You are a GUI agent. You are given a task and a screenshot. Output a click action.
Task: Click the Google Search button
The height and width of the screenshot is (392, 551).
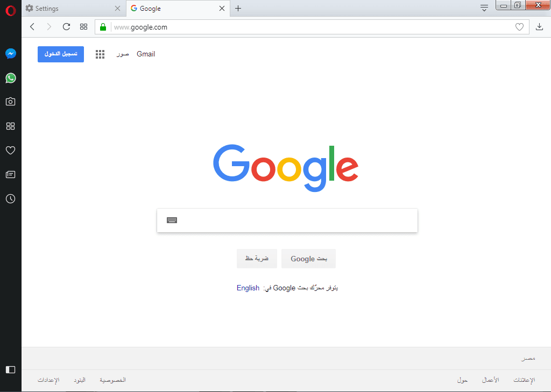(x=308, y=259)
